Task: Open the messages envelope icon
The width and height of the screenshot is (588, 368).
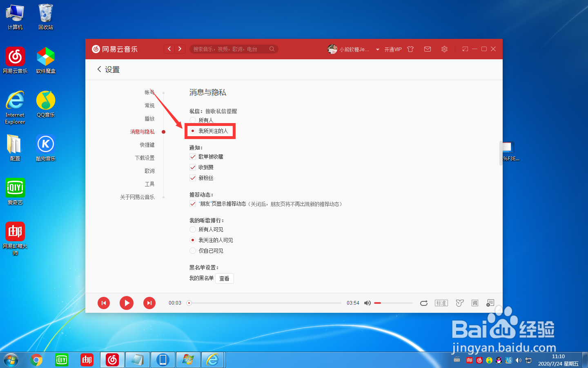Action: [x=428, y=49]
